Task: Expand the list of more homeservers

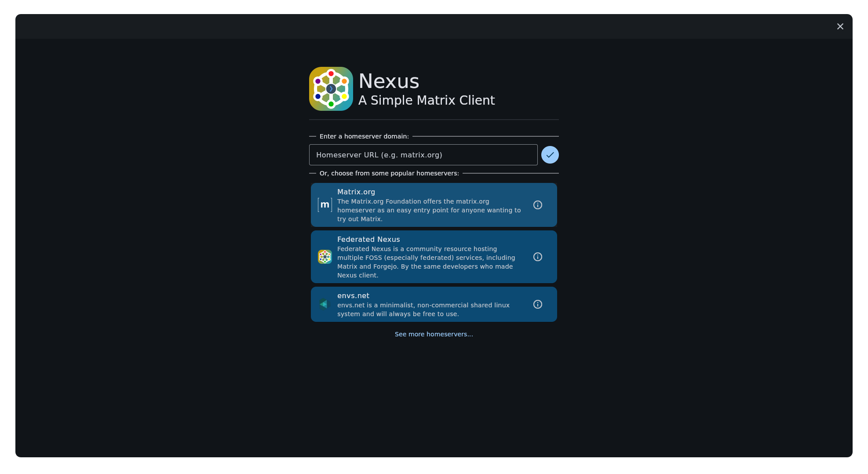Action: click(x=434, y=334)
